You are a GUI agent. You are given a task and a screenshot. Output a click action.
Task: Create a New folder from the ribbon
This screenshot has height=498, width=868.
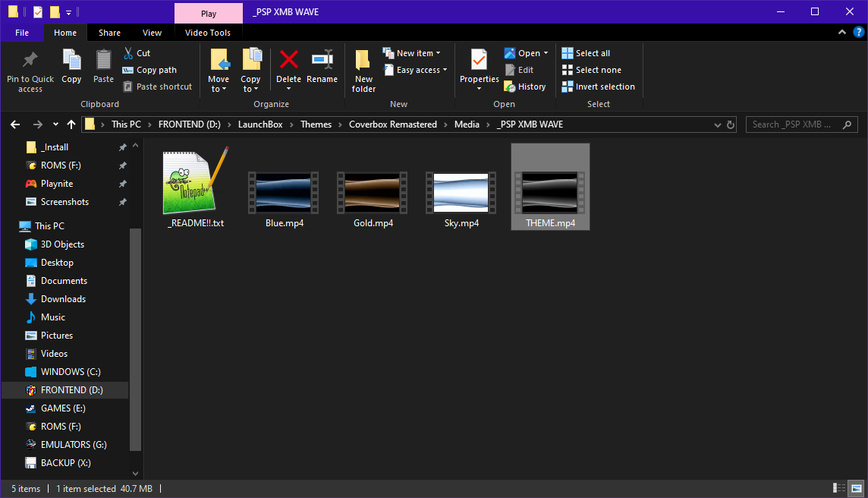click(363, 71)
